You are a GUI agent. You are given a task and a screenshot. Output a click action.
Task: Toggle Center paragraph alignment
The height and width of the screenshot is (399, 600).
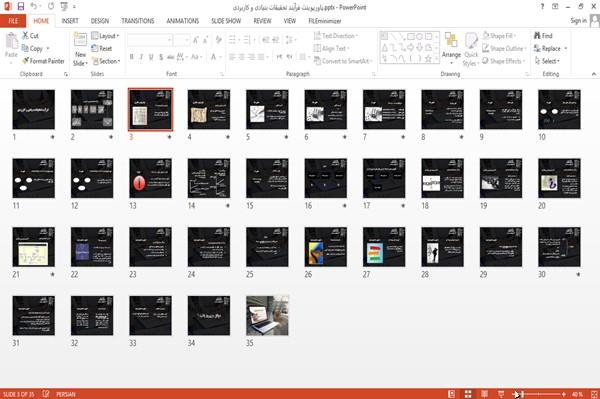pyautogui.click(x=241, y=57)
